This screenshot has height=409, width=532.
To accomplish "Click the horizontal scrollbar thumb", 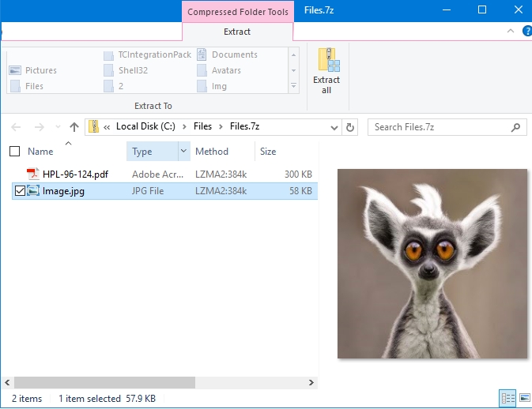I will 104,383.
